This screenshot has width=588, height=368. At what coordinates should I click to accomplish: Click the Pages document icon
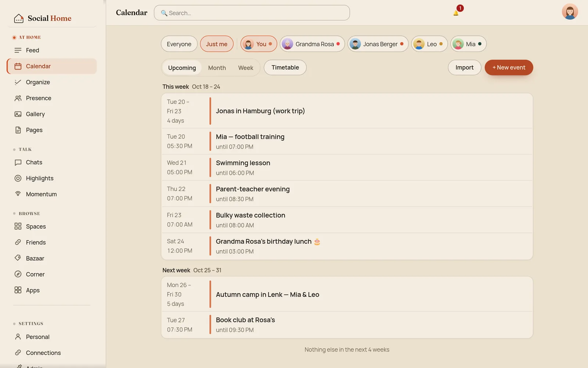coord(18,130)
